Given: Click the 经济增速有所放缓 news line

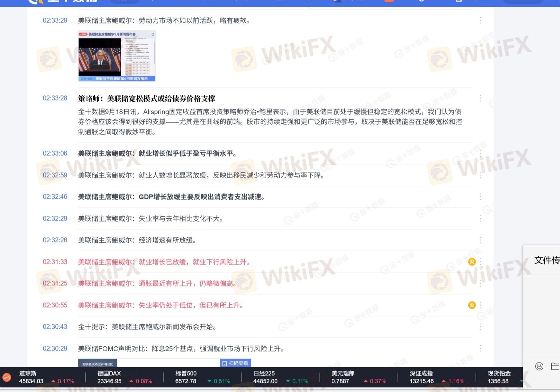Looking at the screenshot, I should (x=137, y=240).
